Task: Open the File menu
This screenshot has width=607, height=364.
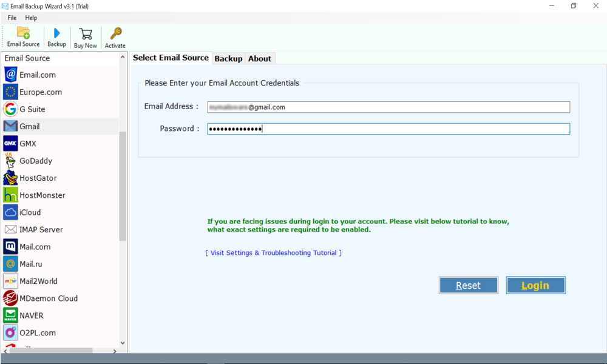Action: [12, 18]
